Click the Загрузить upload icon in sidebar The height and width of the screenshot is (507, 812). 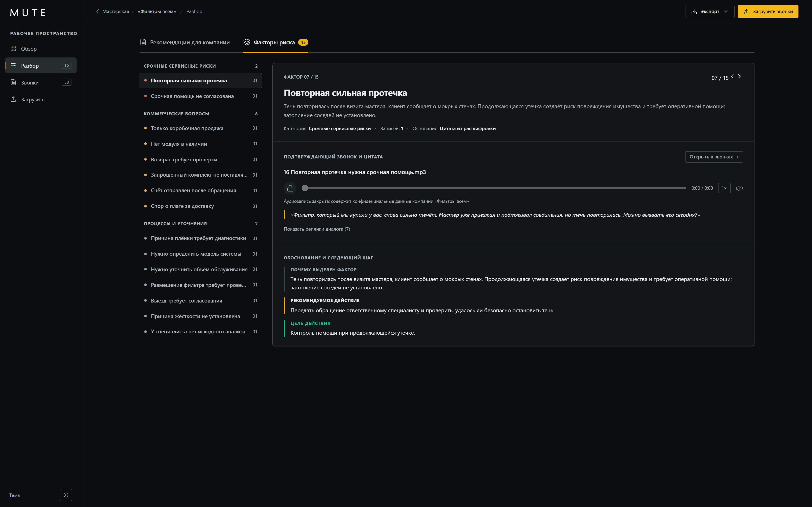pos(13,99)
